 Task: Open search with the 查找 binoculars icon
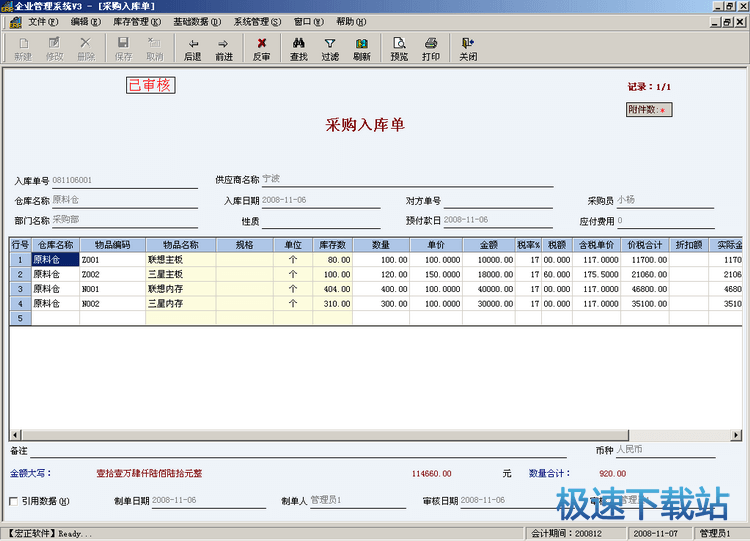(298, 48)
